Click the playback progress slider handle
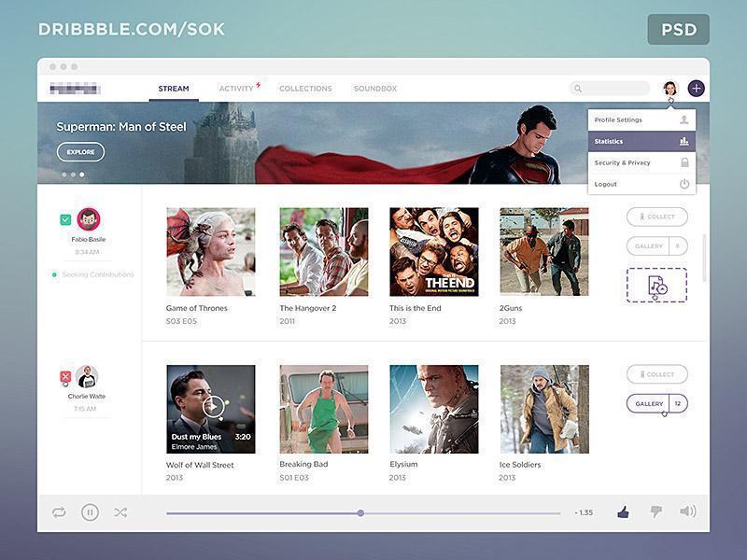 tap(360, 512)
